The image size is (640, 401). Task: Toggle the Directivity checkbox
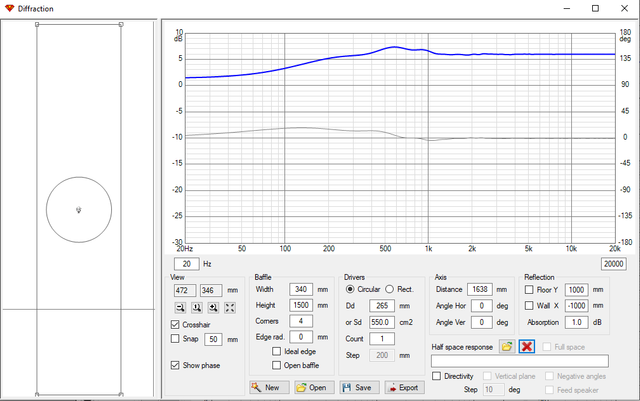pos(436,376)
